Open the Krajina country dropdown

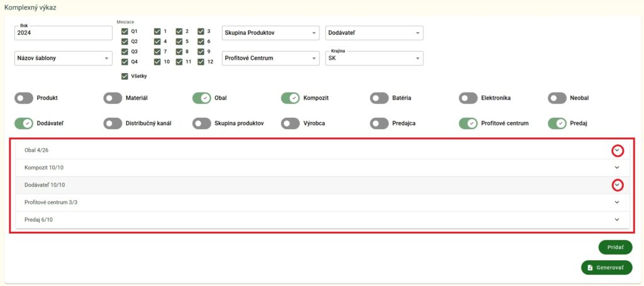pos(374,58)
